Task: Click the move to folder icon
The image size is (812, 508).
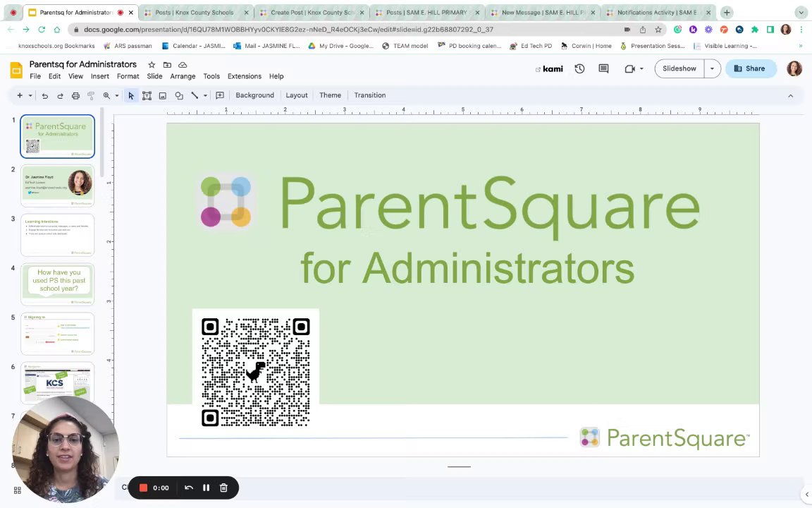Action: tap(167, 65)
